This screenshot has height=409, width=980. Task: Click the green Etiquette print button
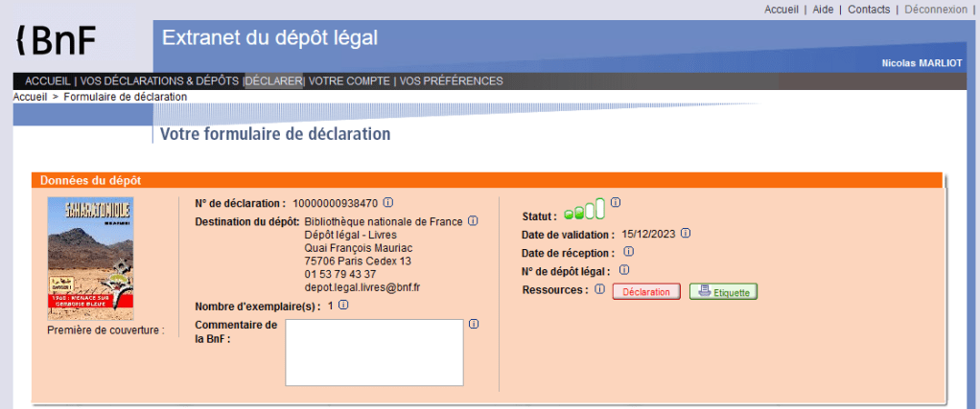click(x=723, y=291)
